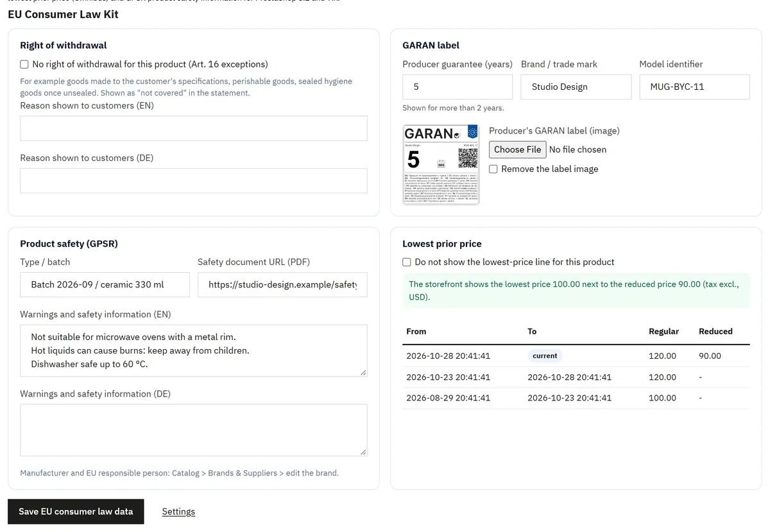Save EU consumer law data
The width and height of the screenshot is (770, 532).
[76, 511]
